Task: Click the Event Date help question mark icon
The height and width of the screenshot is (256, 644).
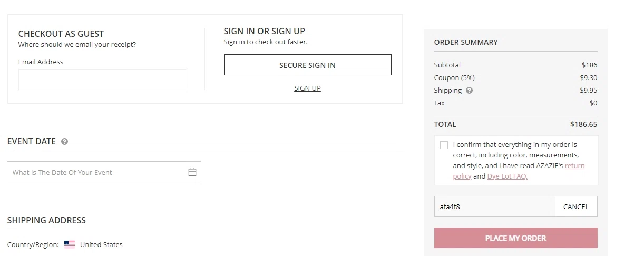Action: 64,142
